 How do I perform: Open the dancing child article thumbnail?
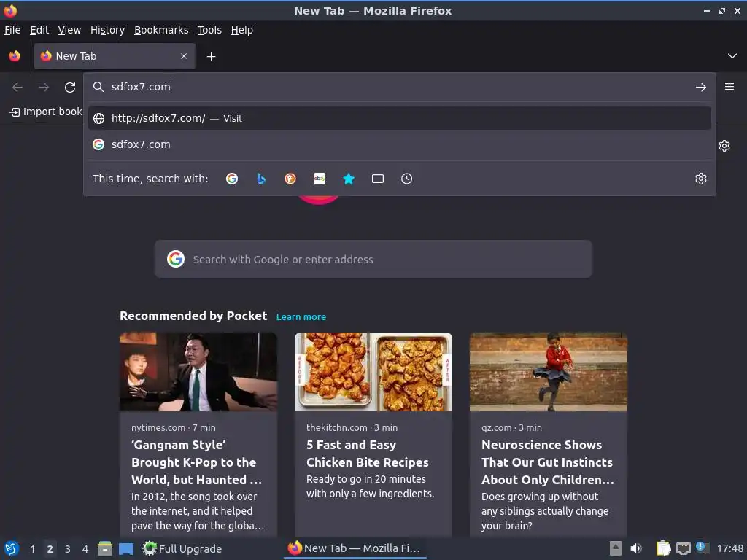549,372
